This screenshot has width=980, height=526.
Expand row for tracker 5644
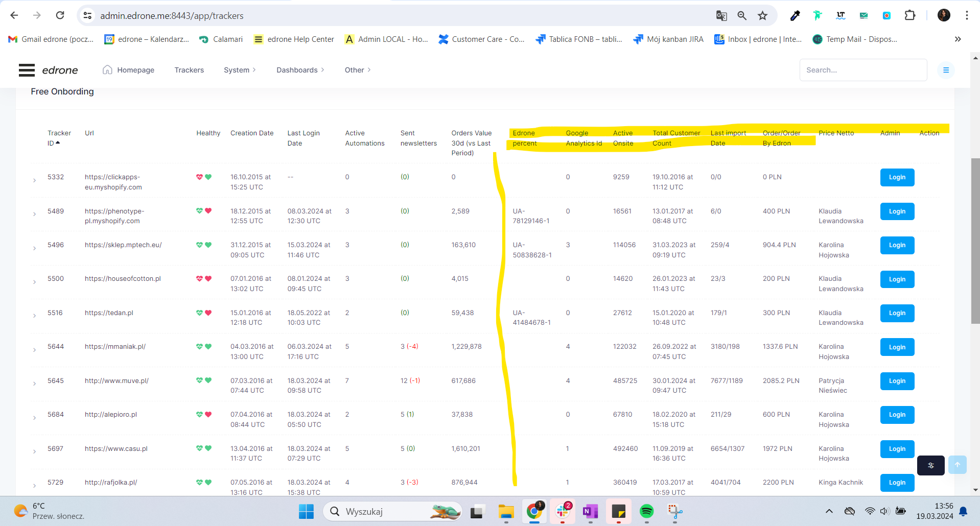[x=34, y=350]
